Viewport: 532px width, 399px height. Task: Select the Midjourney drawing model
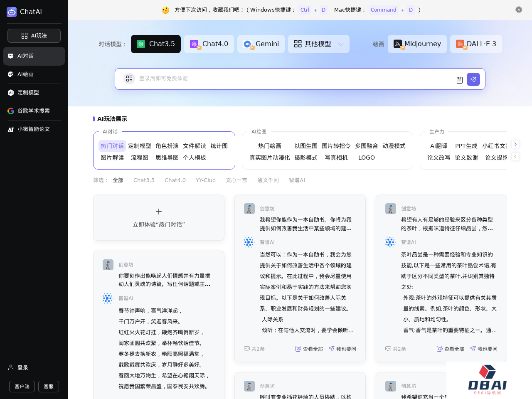click(417, 44)
